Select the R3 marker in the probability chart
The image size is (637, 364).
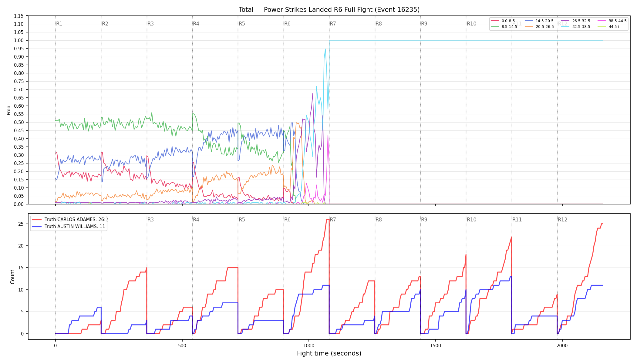click(150, 24)
